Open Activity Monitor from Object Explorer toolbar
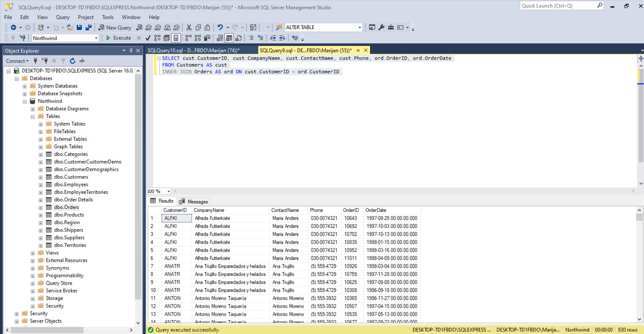This screenshot has height=334, width=644. (82, 61)
